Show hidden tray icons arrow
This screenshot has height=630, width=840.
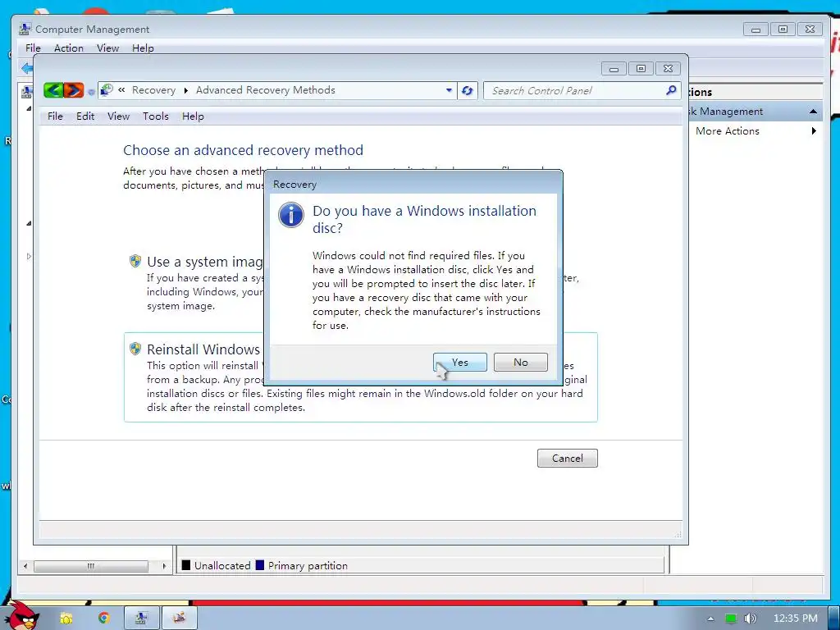point(710,619)
